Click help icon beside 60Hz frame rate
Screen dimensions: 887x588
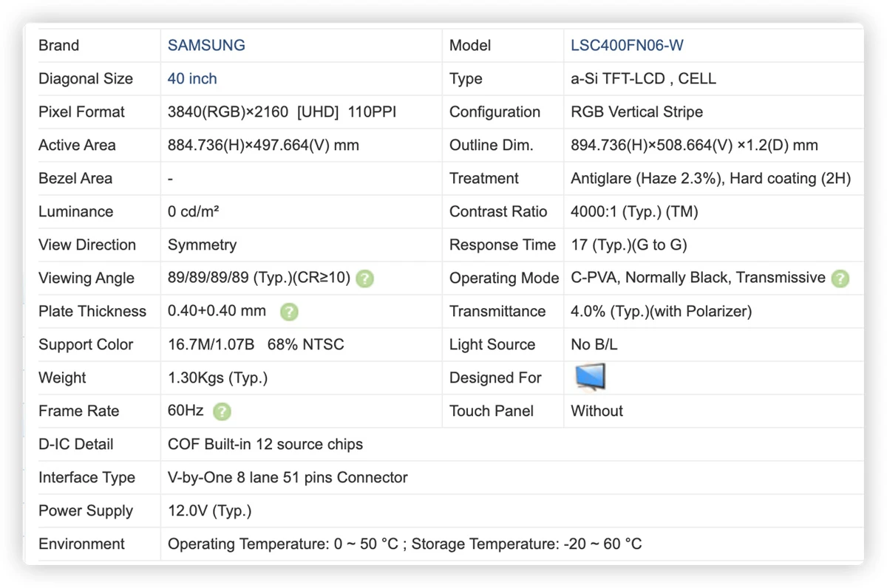222,411
